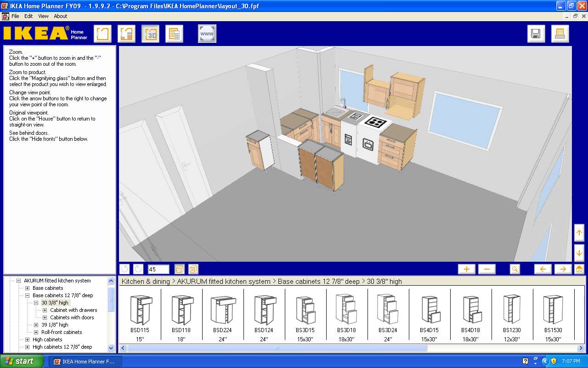The height and width of the screenshot is (368, 588).
Task: Switch to the 3D view
Action: point(151,33)
